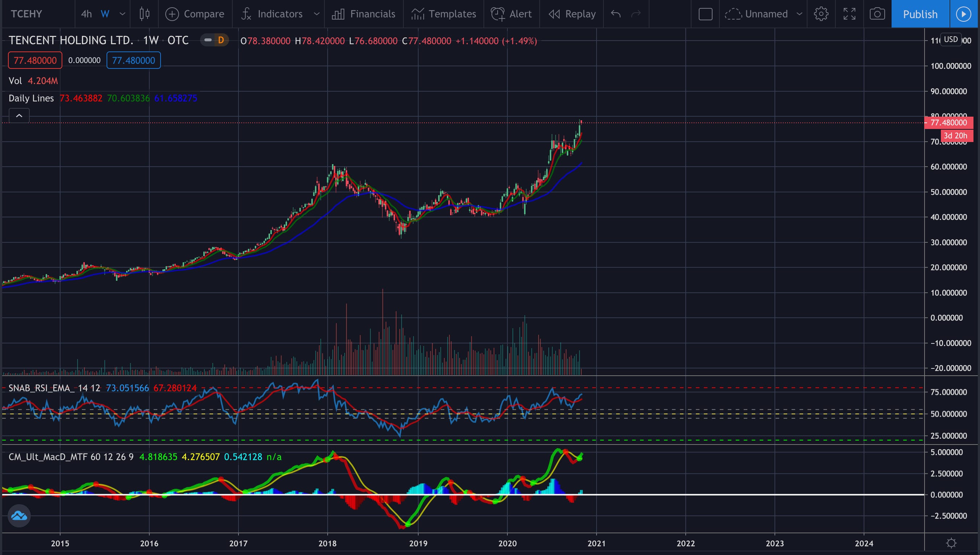Collapse the indicator legend with chevron
This screenshot has width=980, height=555.
[19, 116]
